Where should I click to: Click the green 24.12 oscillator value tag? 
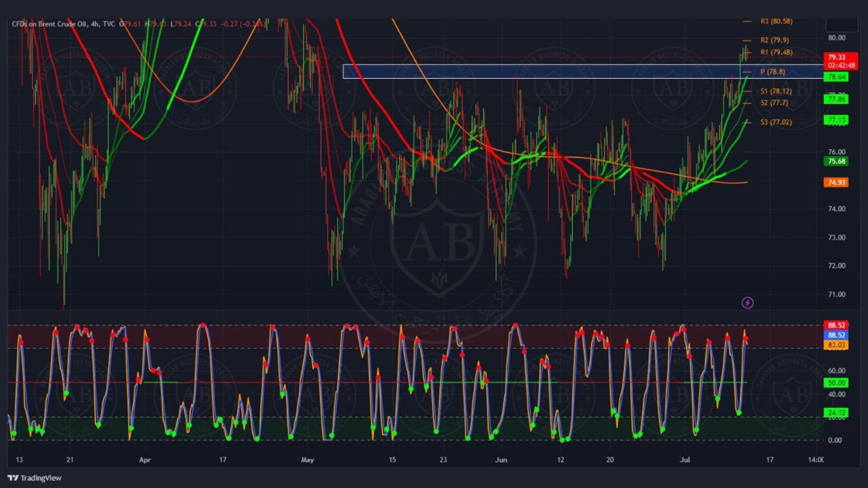click(x=836, y=413)
